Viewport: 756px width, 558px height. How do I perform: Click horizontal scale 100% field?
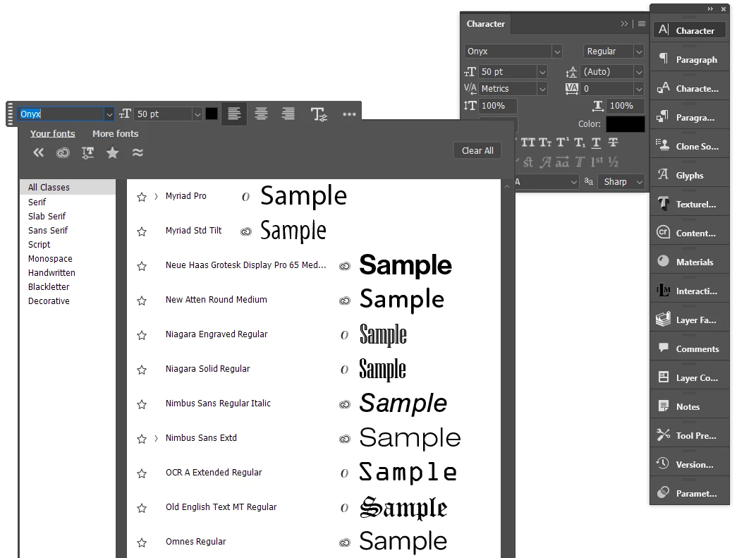click(626, 106)
